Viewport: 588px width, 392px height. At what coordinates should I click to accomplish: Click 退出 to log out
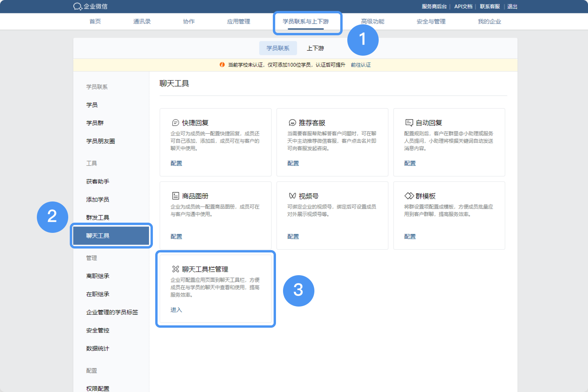click(512, 6)
